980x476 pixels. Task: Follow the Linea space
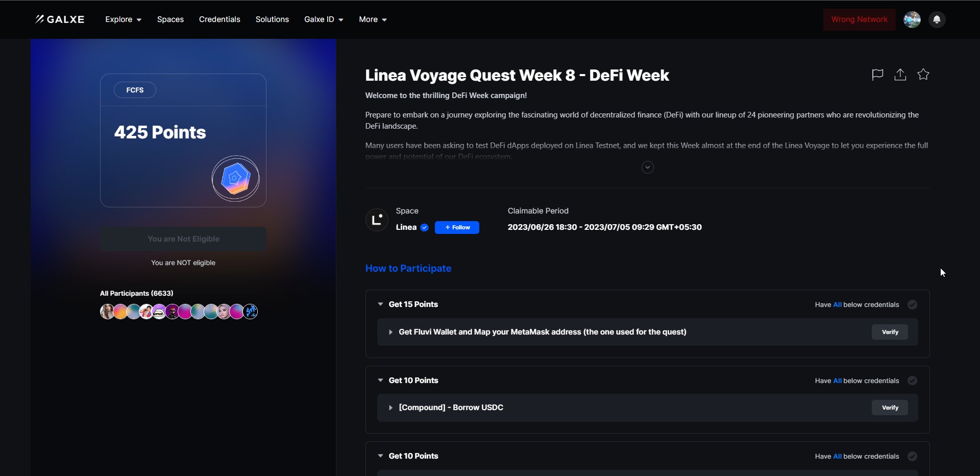pos(457,227)
